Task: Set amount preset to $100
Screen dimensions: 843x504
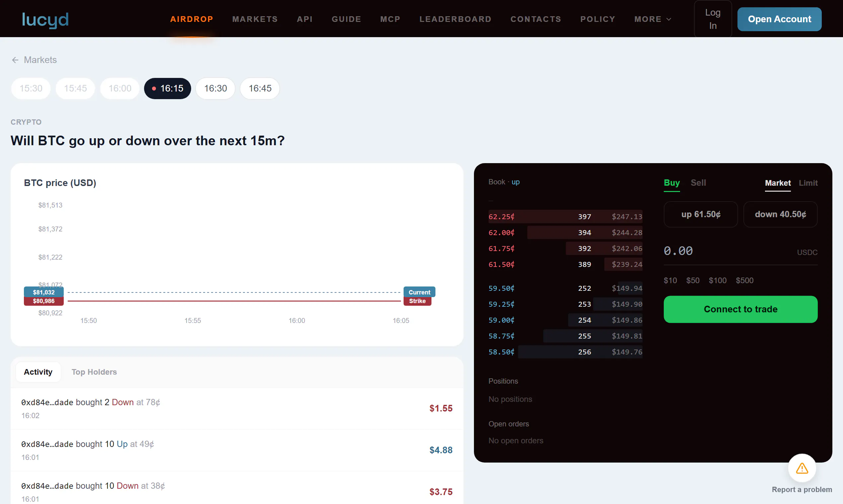Action: click(x=717, y=280)
